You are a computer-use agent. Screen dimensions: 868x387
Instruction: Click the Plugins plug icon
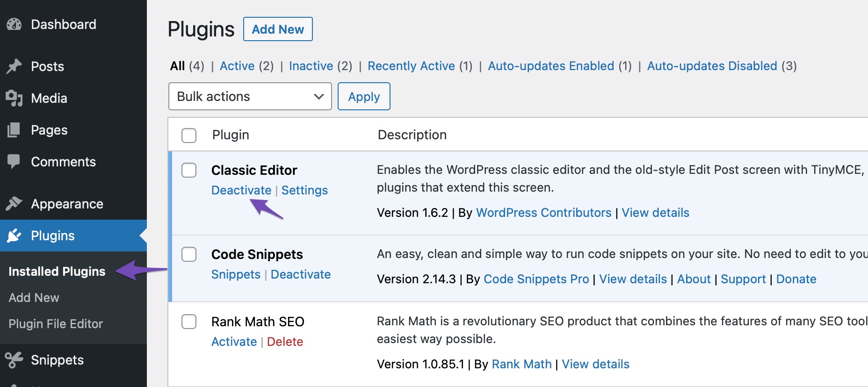[14, 236]
